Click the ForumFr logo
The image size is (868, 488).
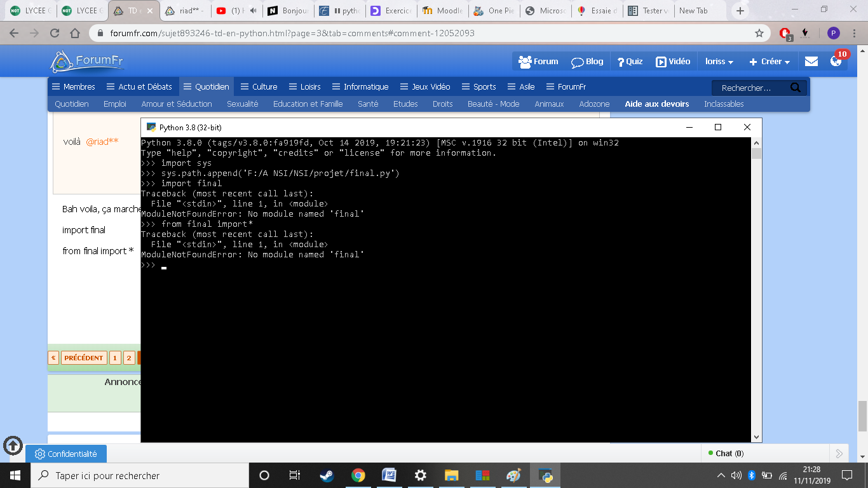tap(87, 61)
